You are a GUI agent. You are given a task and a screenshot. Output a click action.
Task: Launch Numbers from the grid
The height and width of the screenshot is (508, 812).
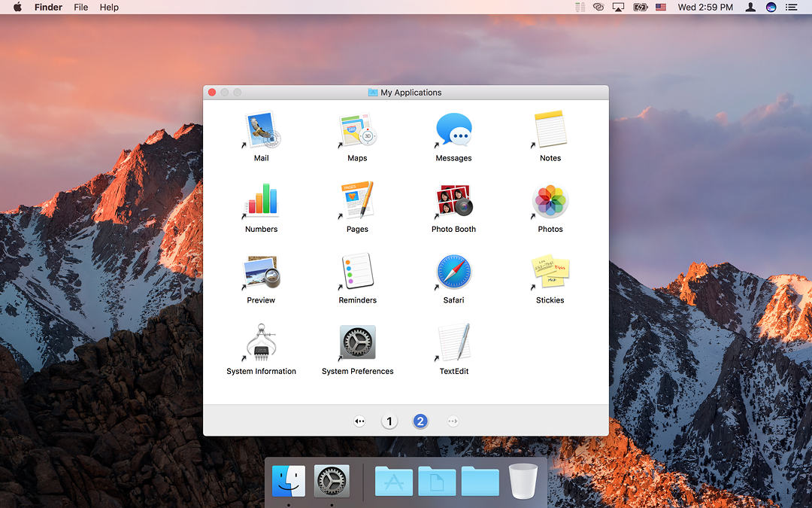click(x=262, y=201)
